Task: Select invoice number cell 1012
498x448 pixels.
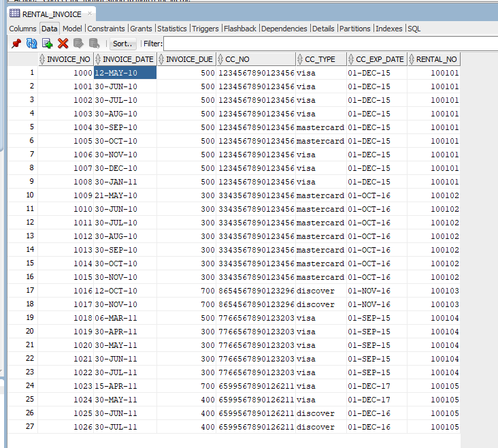Action: point(66,236)
